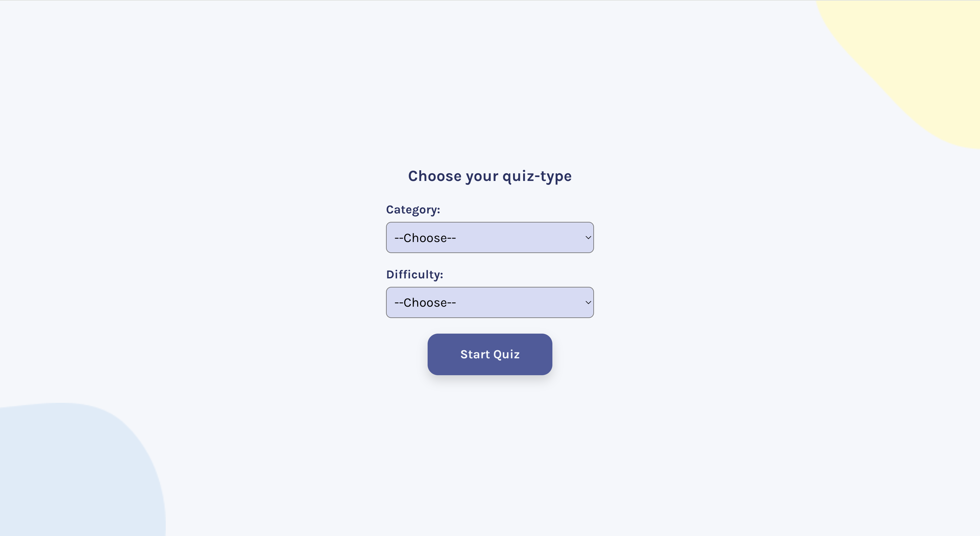Click the "Start Quiz" text on the button
The height and width of the screenshot is (536, 980).
tap(490, 354)
